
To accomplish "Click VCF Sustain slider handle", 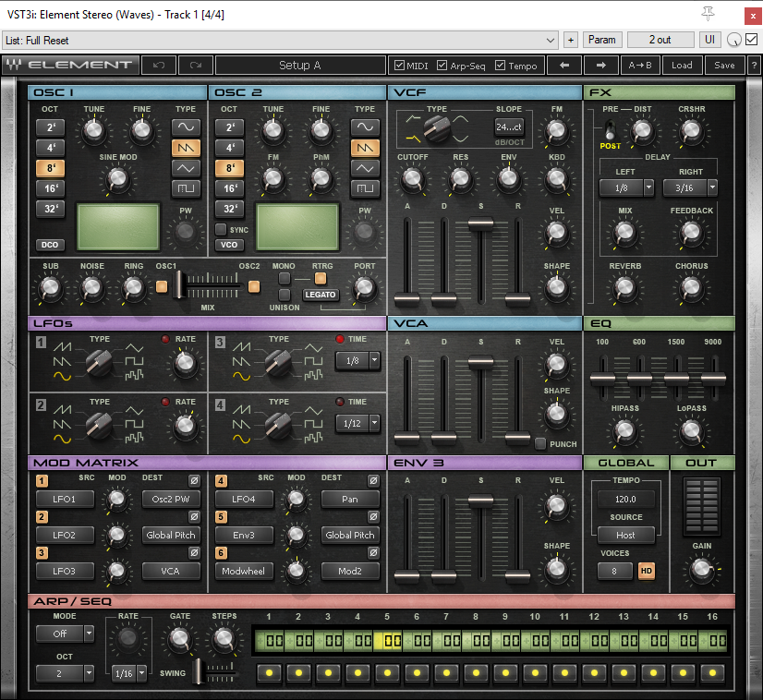I will (480, 223).
